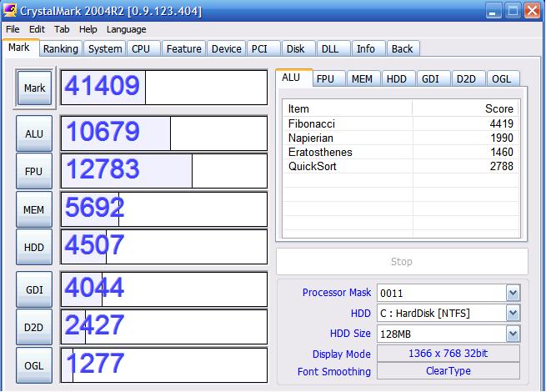Screen dimensions: 546x392
Task: Click the D2D score bar 2427
Action: click(164, 327)
